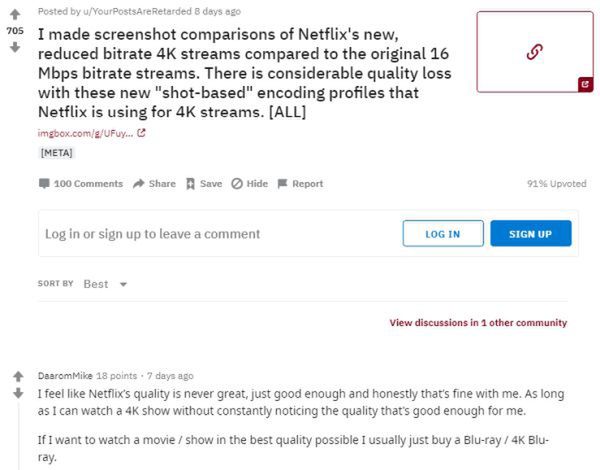Save the post with bookmark icon
Image resolution: width=600 pixels, height=470 pixels.
coord(203,184)
